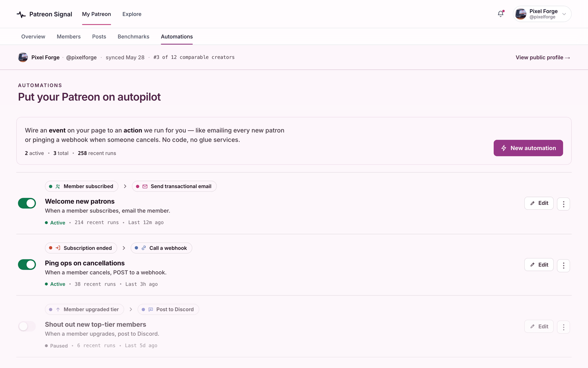Toggle off Welcome new patrons automation

point(27,203)
